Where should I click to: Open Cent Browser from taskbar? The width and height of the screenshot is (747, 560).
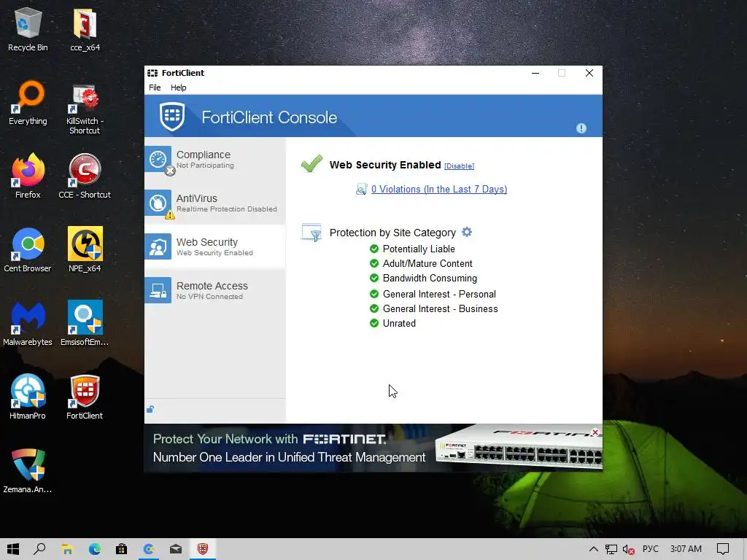tap(149, 549)
